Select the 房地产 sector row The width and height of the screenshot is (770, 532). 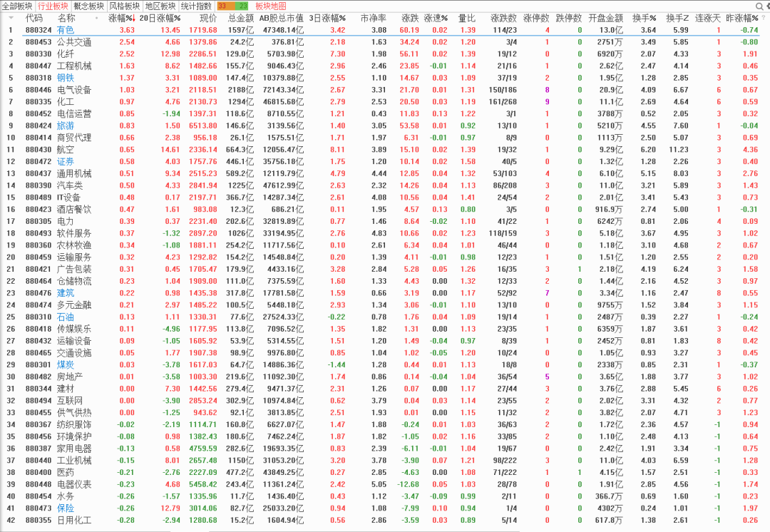coord(385,377)
